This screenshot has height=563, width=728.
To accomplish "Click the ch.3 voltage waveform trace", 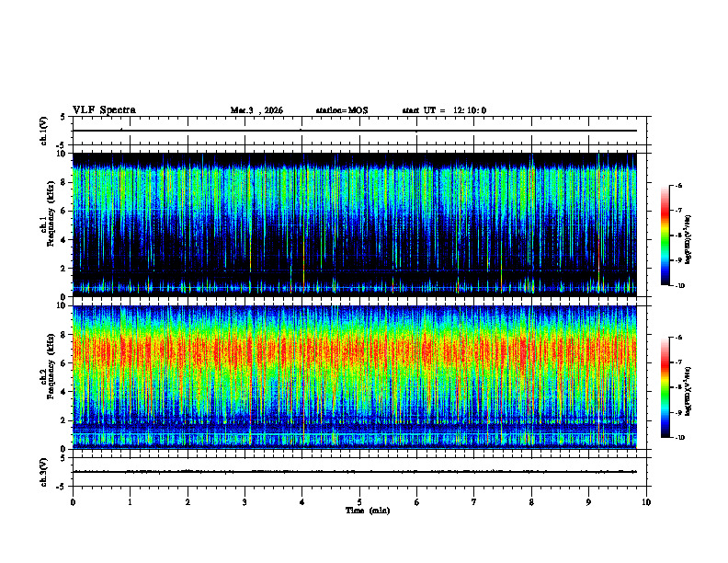I will tap(354, 472).
